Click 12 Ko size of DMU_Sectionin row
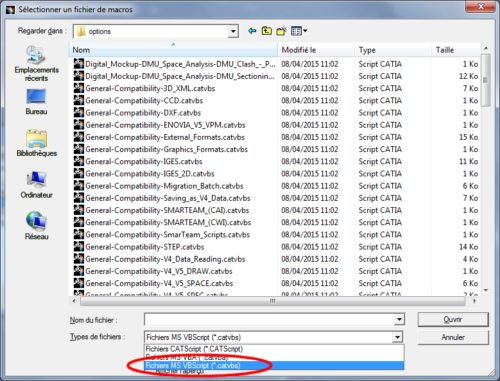500x381 pixels. point(468,76)
